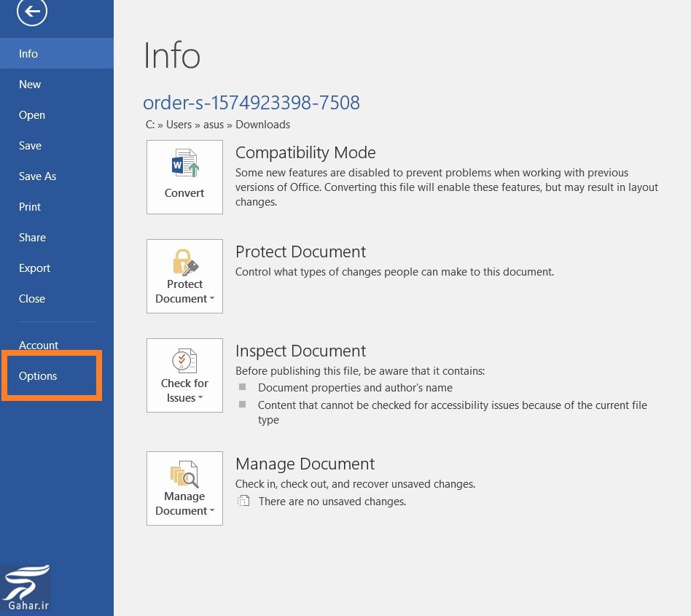Click the unsaved changes document icon
The height and width of the screenshot is (616, 691).
coord(243,501)
